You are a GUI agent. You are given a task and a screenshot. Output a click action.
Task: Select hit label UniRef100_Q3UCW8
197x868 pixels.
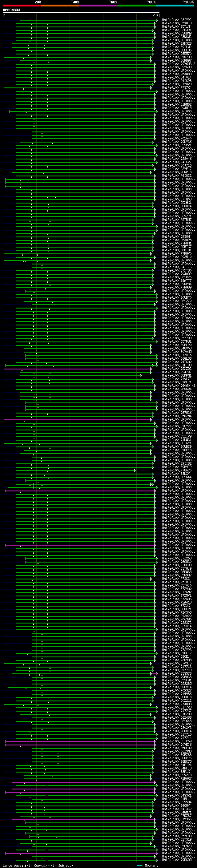177,565
